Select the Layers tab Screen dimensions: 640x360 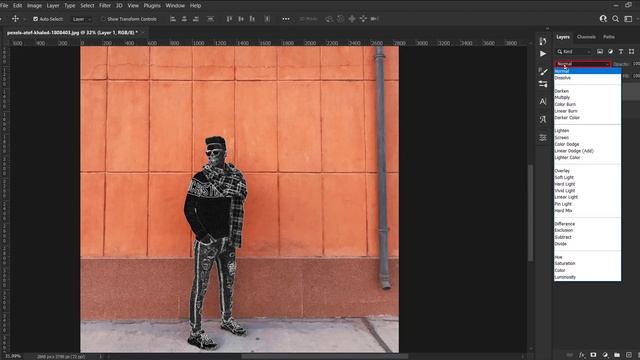(x=563, y=37)
